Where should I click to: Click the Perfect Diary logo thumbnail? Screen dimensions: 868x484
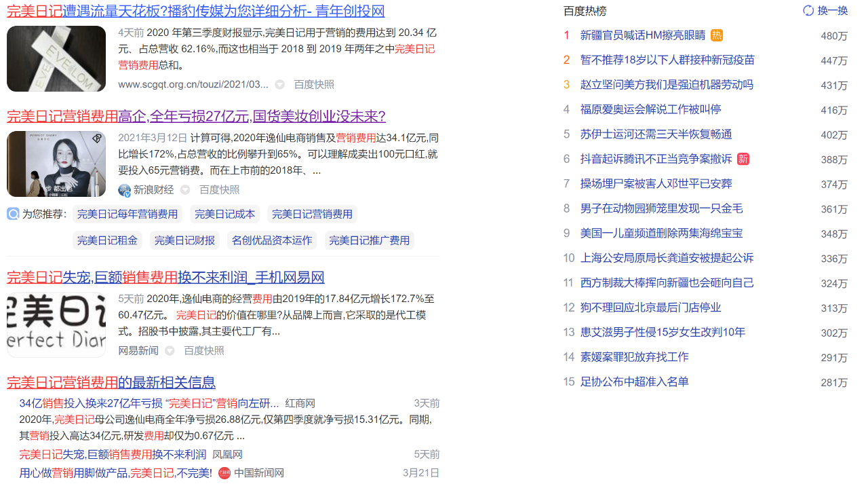56,324
